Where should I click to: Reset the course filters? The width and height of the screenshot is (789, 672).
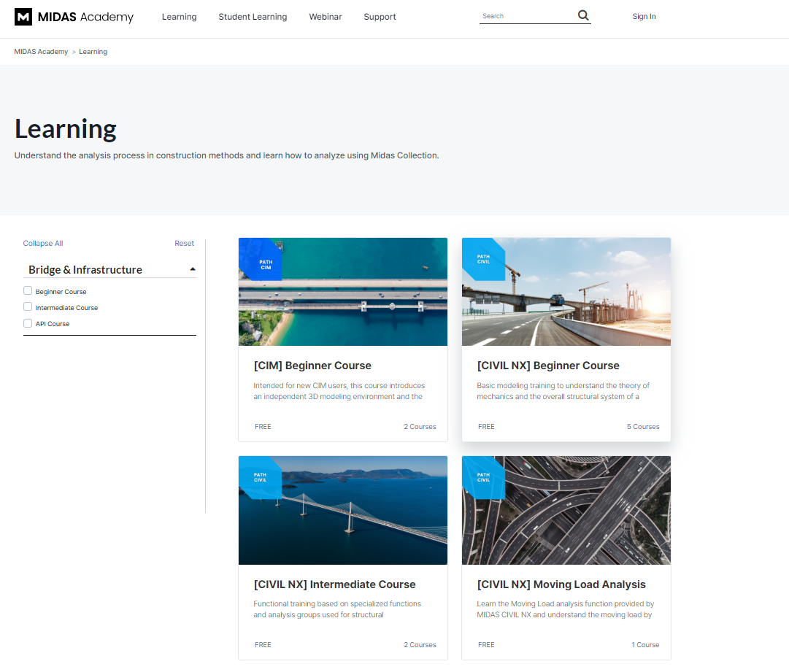coord(184,244)
